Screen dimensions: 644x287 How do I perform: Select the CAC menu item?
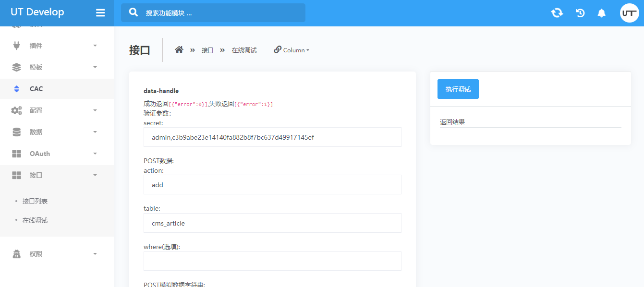[x=36, y=89]
